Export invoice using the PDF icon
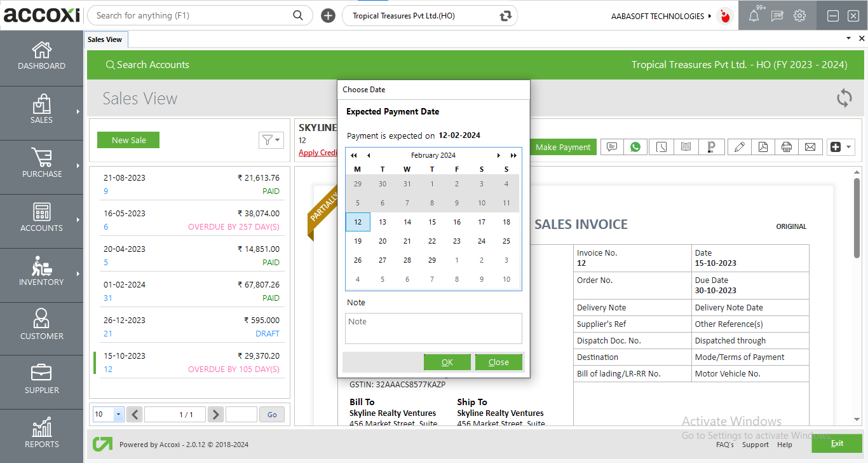868x463 pixels. tap(763, 147)
